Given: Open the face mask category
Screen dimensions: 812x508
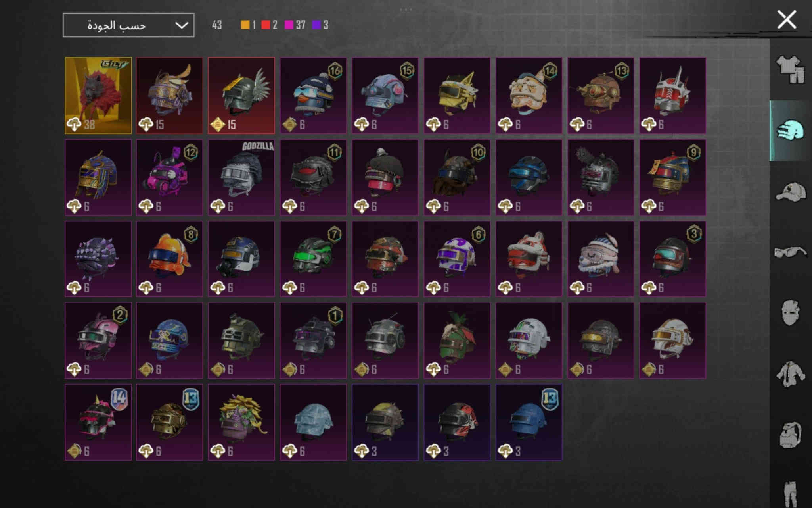Looking at the screenshot, I should 791,313.
